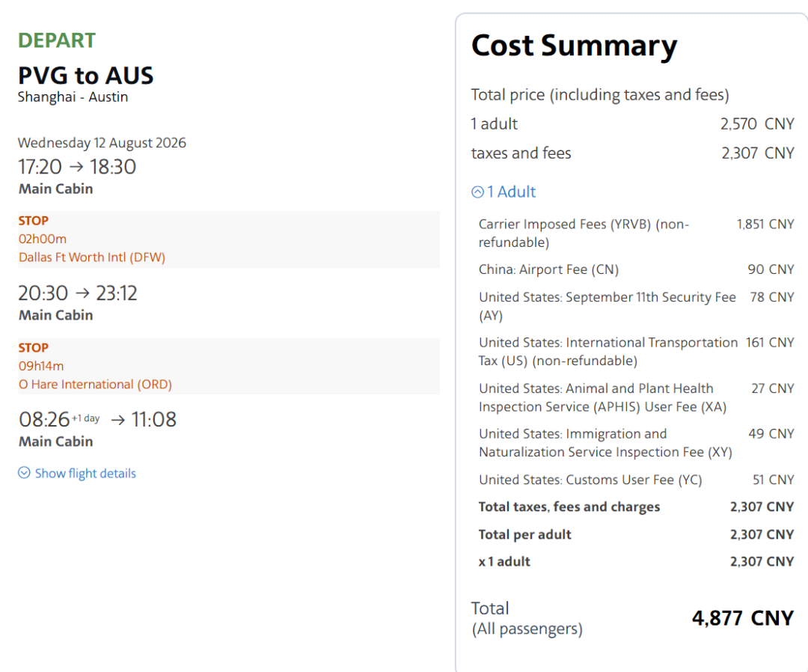The image size is (808, 672).
Task: Click the chevron icon beside Show flight details
Action: (x=24, y=473)
